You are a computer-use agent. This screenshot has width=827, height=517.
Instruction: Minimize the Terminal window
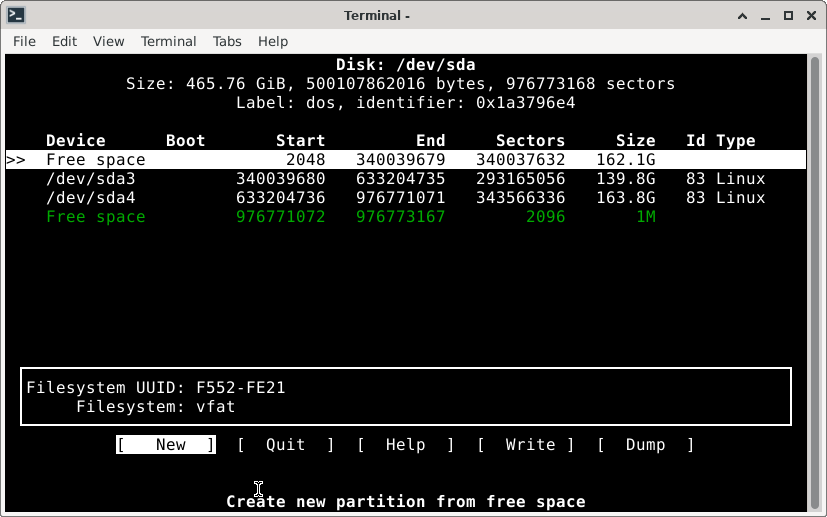[766, 15]
